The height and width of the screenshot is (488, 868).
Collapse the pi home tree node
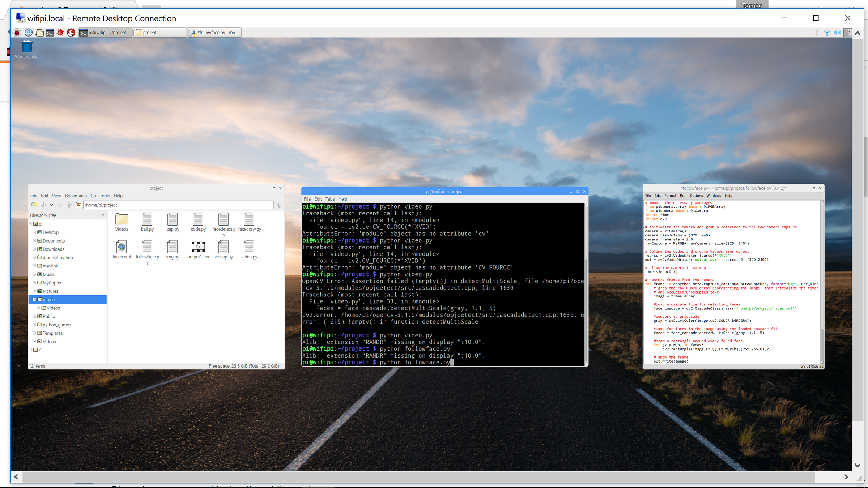(30, 224)
